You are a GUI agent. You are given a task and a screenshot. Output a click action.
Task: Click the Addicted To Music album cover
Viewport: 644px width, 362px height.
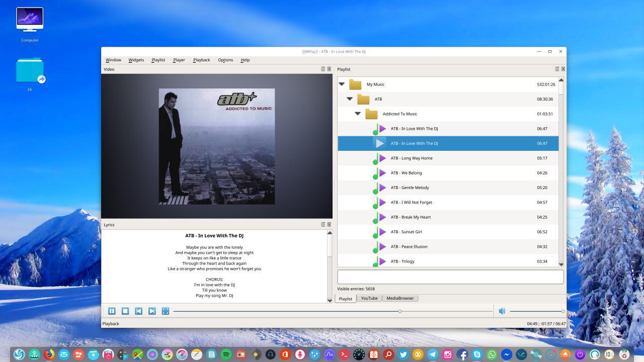pos(217,146)
